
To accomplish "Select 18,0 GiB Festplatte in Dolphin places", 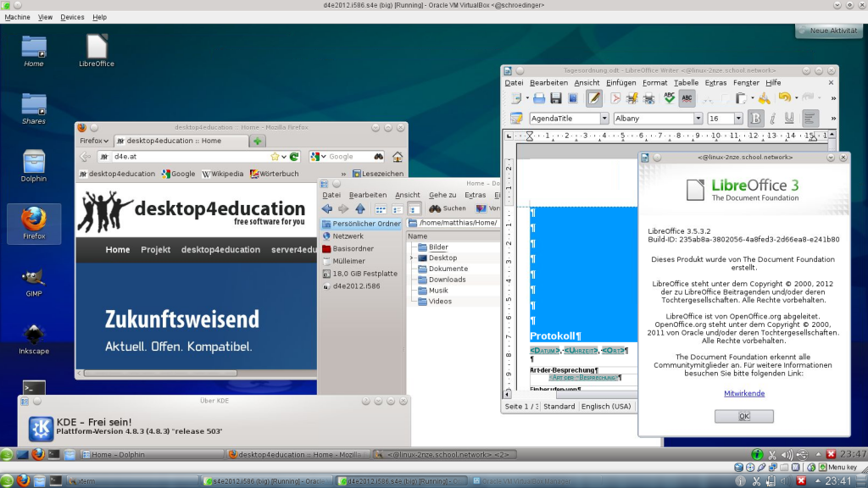I will (x=361, y=274).
